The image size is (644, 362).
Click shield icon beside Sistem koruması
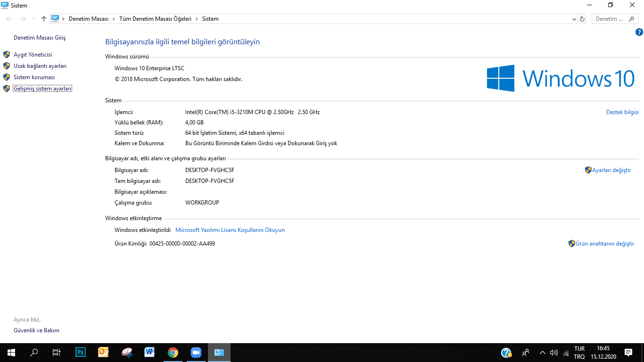click(7, 77)
